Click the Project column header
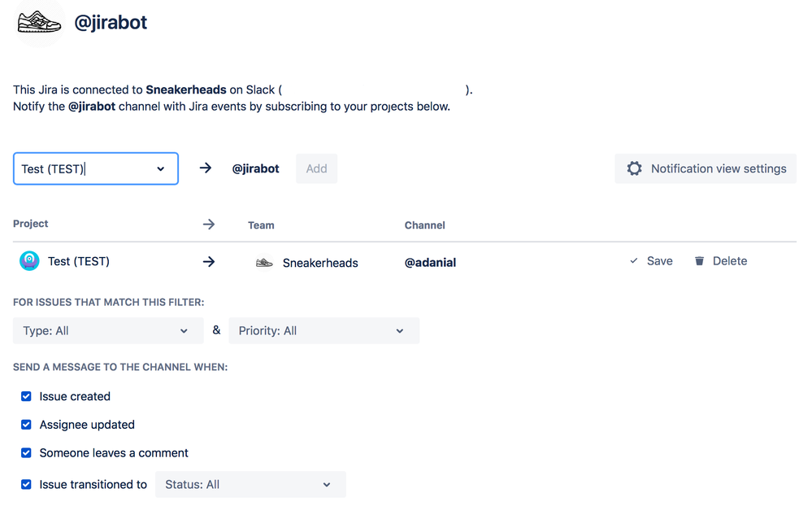The image size is (812, 515). pos(31,223)
